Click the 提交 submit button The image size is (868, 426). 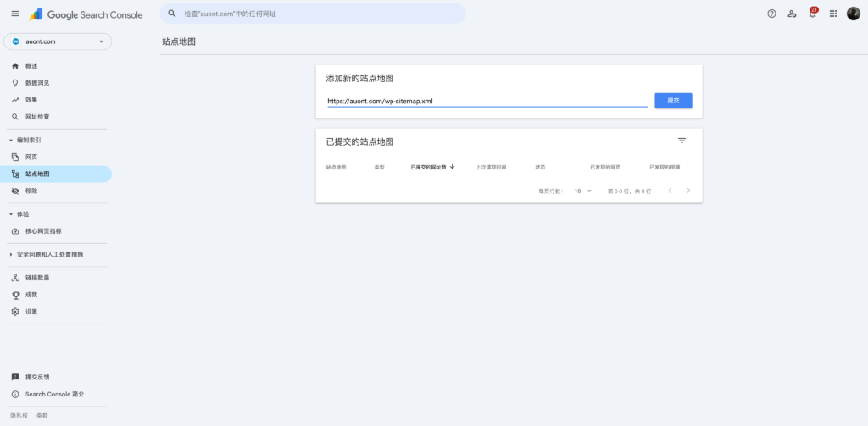[673, 101]
